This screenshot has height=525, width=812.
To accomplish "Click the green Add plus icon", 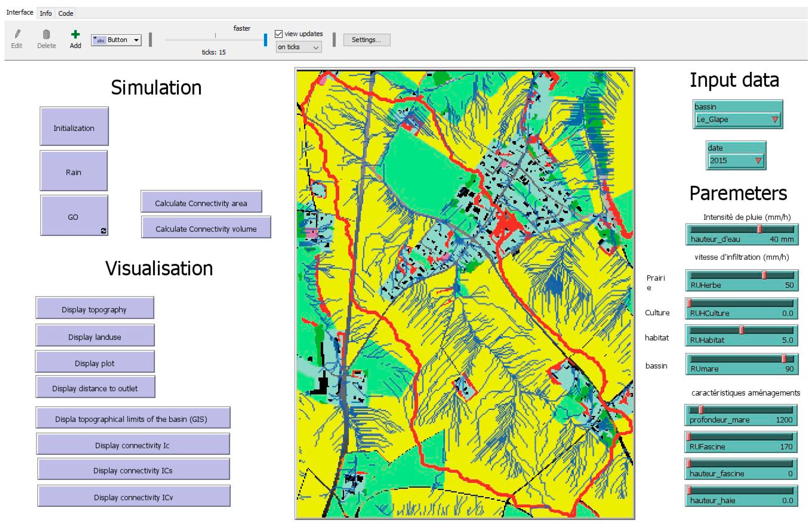I will 75,34.
